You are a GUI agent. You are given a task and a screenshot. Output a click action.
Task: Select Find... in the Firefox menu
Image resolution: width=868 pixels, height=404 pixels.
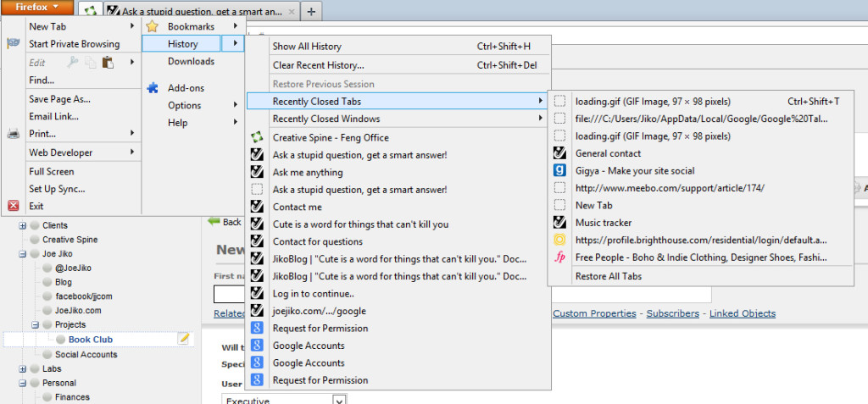tap(42, 80)
